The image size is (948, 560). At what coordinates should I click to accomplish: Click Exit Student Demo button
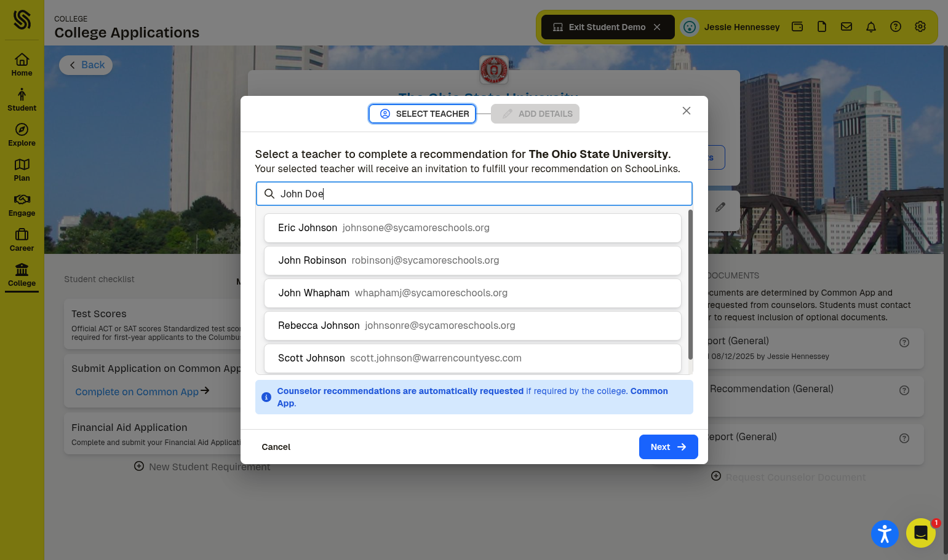coord(608,27)
